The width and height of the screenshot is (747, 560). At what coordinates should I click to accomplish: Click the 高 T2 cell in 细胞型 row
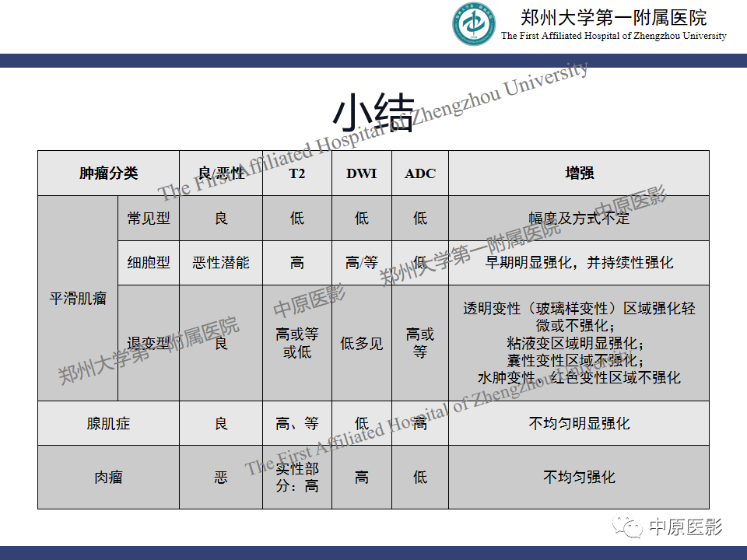pos(297,263)
